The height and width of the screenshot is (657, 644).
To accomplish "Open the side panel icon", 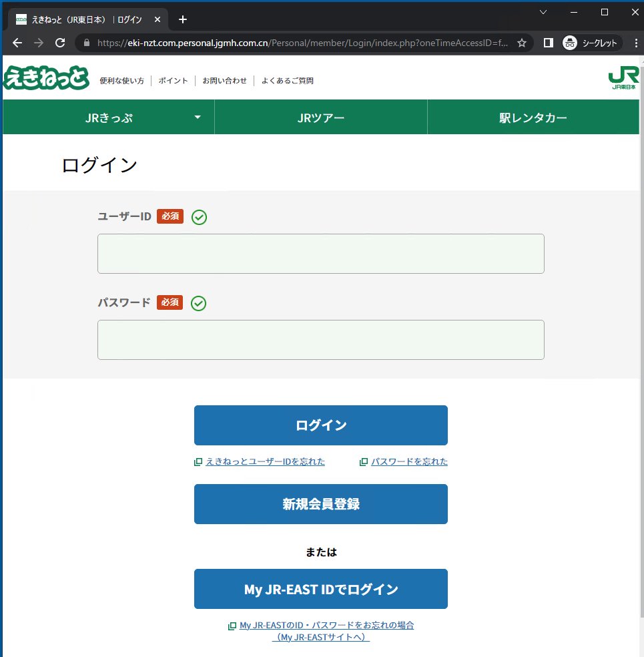I will click(x=548, y=43).
